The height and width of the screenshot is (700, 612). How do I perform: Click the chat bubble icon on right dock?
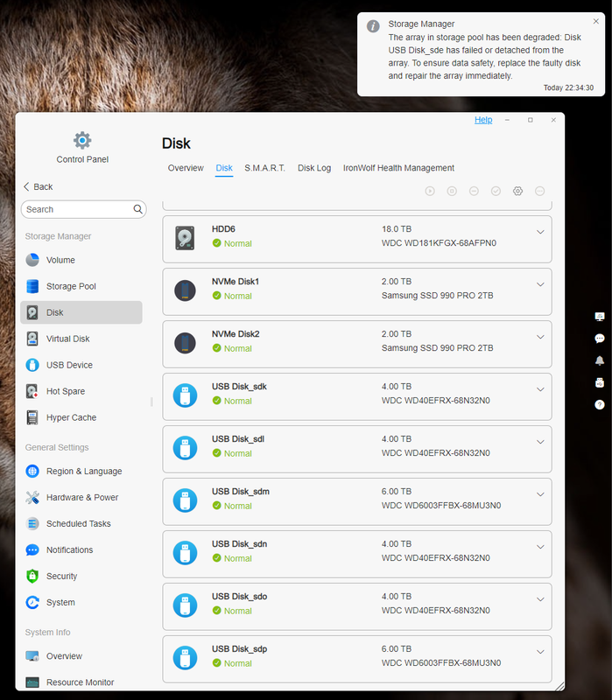tap(600, 339)
